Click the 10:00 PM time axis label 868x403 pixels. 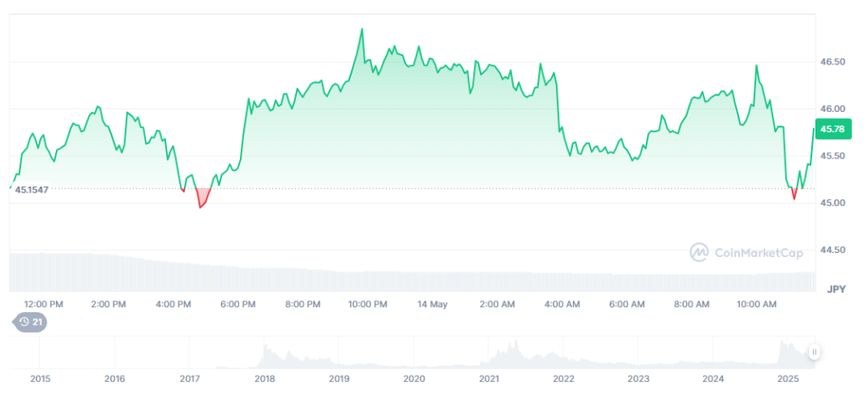click(x=368, y=304)
